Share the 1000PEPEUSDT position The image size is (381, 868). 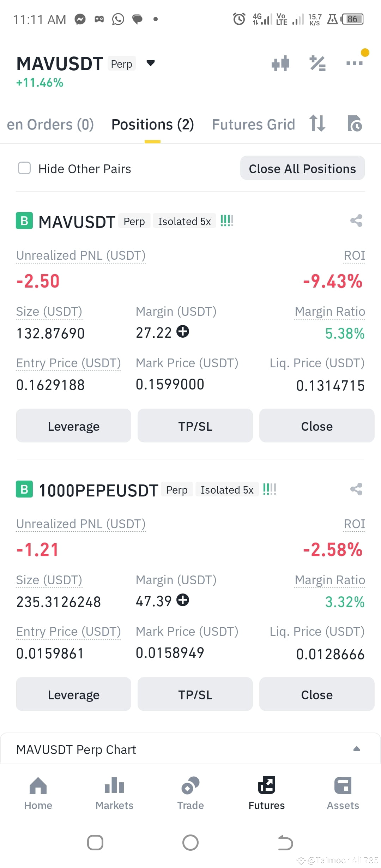pyautogui.click(x=356, y=489)
